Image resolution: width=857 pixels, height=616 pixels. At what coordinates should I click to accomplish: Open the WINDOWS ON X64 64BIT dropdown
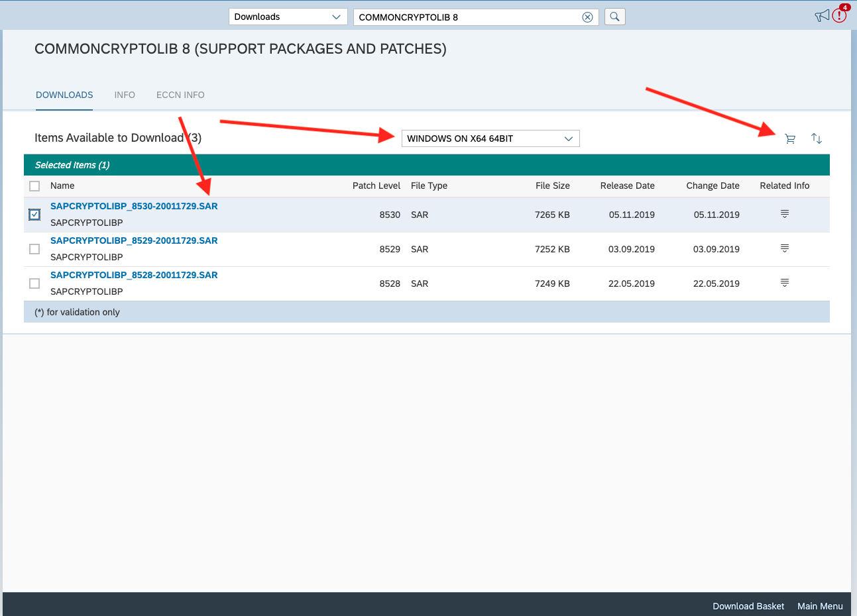(490, 138)
